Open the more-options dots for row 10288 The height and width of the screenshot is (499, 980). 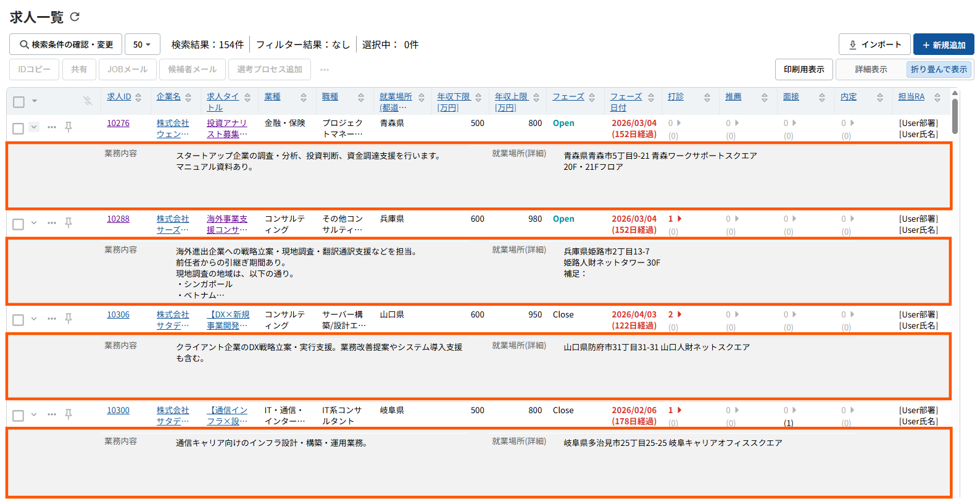click(52, 223)
